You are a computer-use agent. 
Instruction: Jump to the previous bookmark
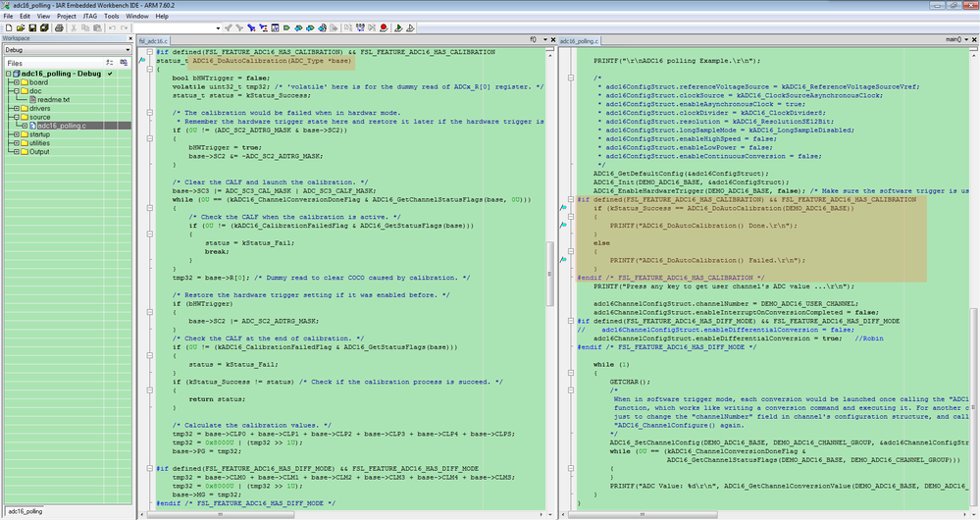click(298, 28)
